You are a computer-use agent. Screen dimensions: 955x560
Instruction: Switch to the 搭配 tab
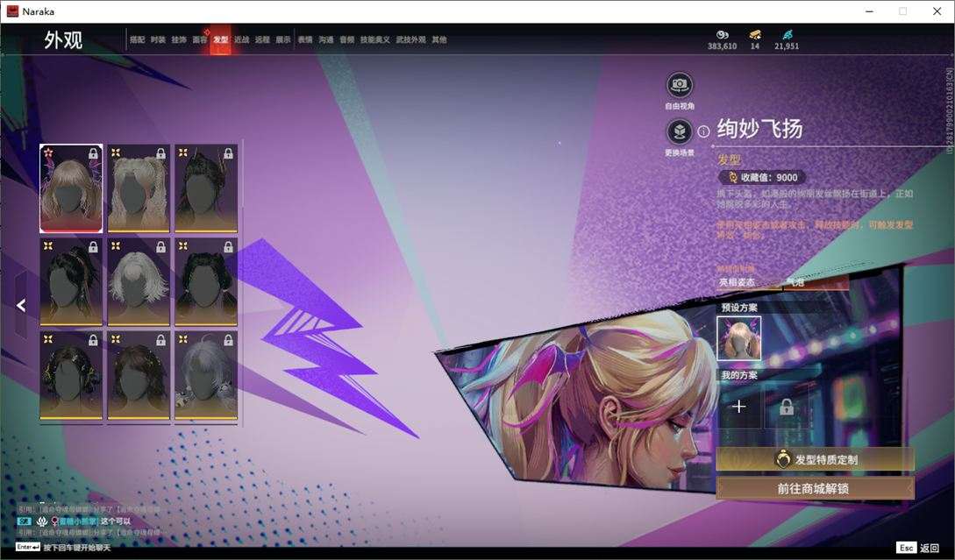click(x=137, y=39)
